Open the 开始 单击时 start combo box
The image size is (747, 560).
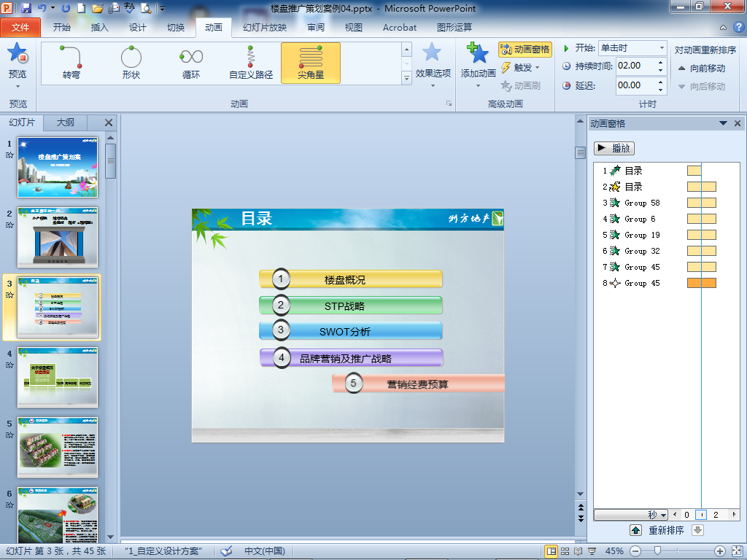[x=632, y=48]
